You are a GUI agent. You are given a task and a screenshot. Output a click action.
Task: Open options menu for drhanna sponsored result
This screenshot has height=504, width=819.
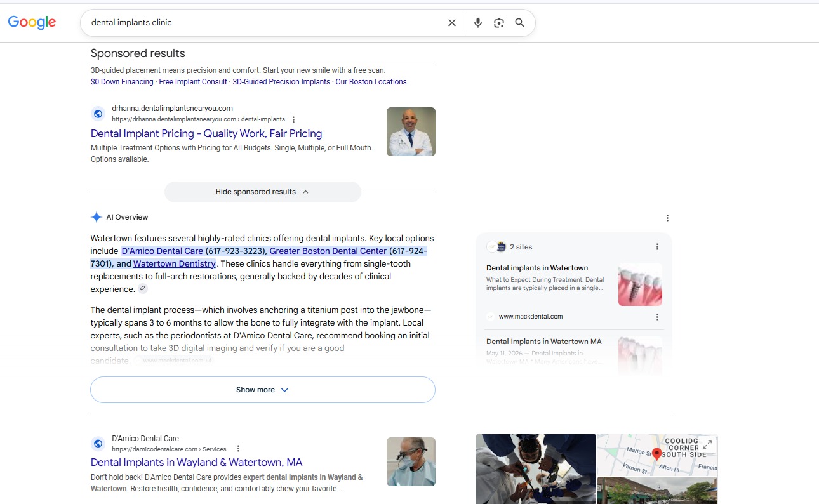(x=293, y=119)
